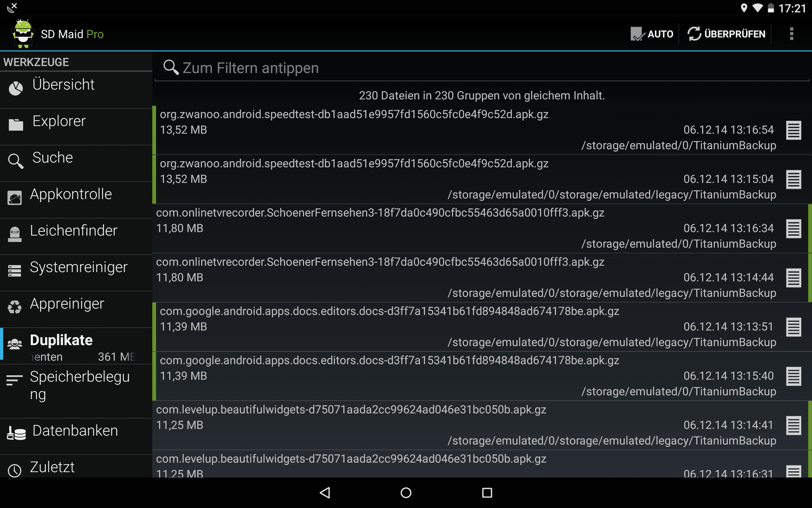Viewport: 812px width, 508px height.
Task: Select speedtest file in legacy/TitaniumBackup path
Action: click(482, 179)
